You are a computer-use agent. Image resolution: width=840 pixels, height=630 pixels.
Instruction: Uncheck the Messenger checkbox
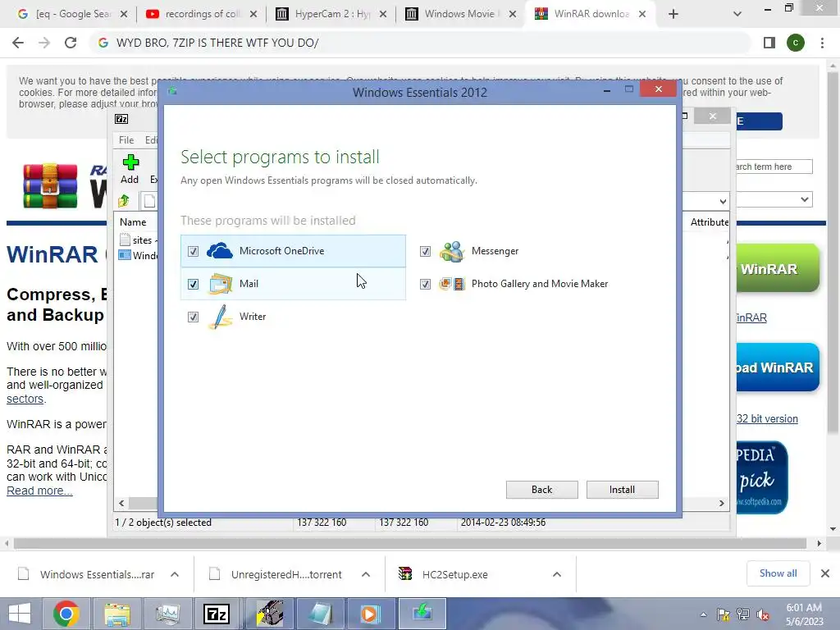(426, 251)
